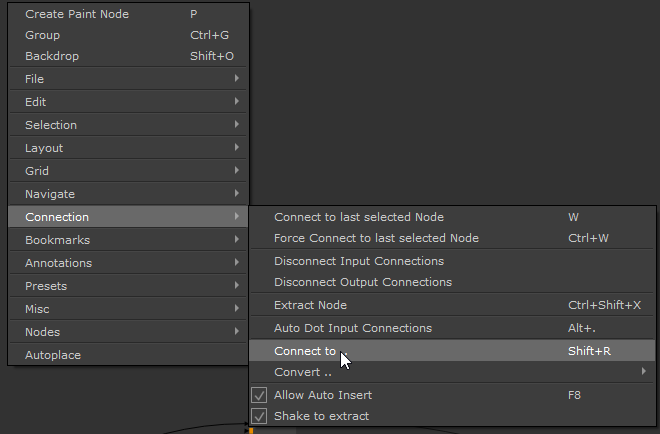Select Autoplace from the menu
The height and width of the screenshot is (434, 660).
[x=53, y=355]
